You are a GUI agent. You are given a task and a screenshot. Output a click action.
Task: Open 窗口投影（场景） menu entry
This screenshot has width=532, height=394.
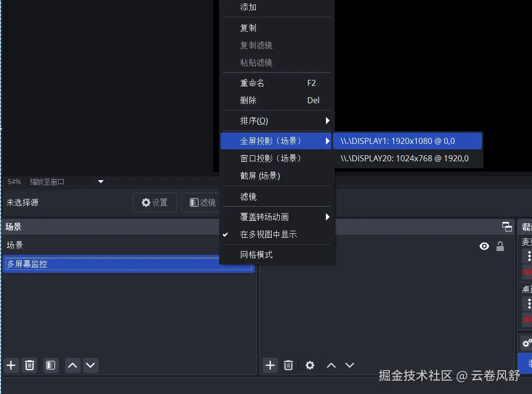coord(277,158)
